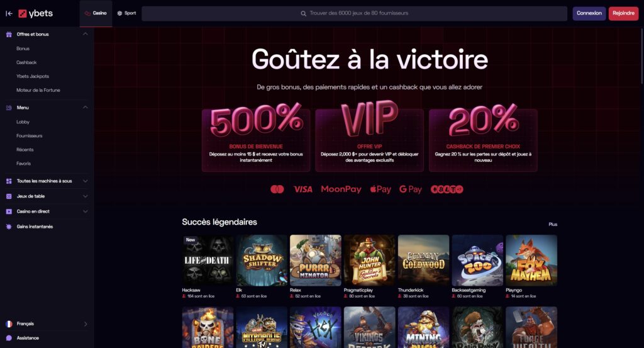Click the gift icon beside Offres et bonus
Viewport: 644px width, 348px height.
pos(9,35)
